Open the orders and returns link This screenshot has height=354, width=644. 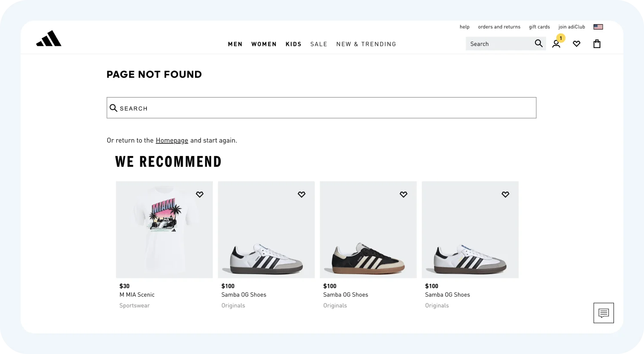(x=499, y=27)
